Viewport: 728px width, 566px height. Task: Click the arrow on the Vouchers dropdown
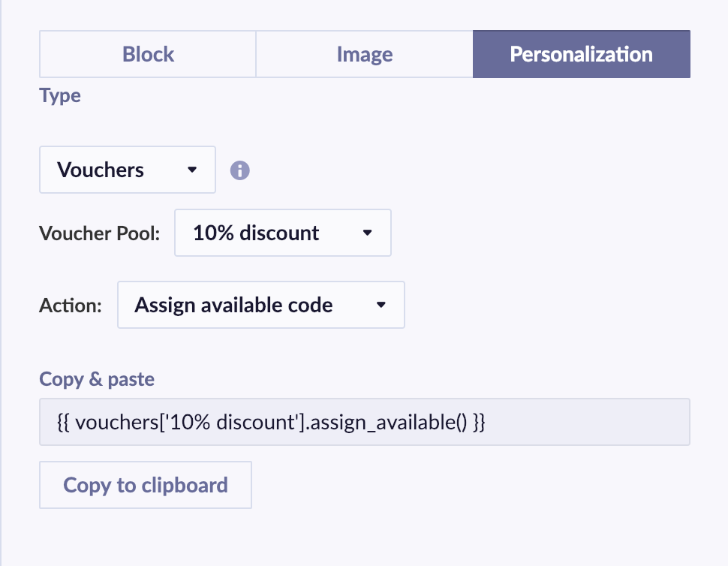(192, 170)
